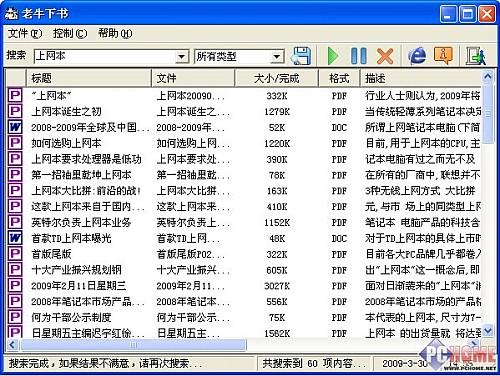Click the 老牛下书 title bar app icon
This screenshot has height=376, width=500.
pyautogui.click(x=12, y=14)
